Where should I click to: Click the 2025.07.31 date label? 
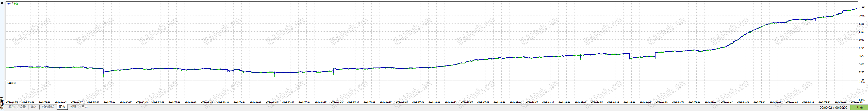tap(337, 102)
